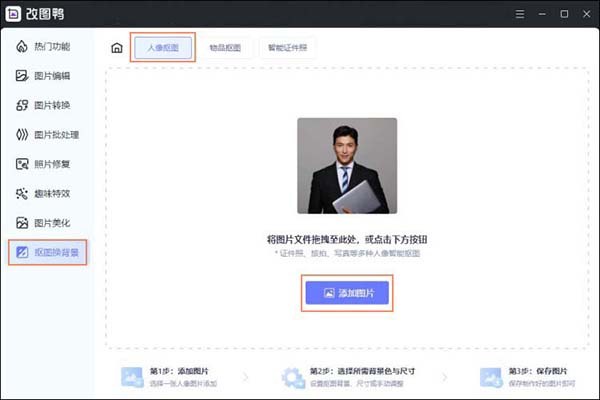Switch to the 人像抠图 tab
Screen dimensions: 600x400
[162, 47]
